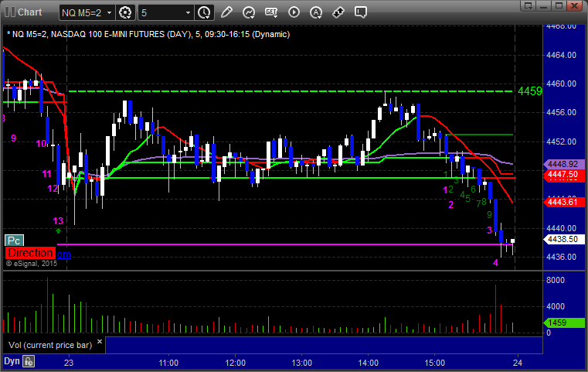Click the 15:00 time axis label
588x372 pixels.
click(434, 363)
